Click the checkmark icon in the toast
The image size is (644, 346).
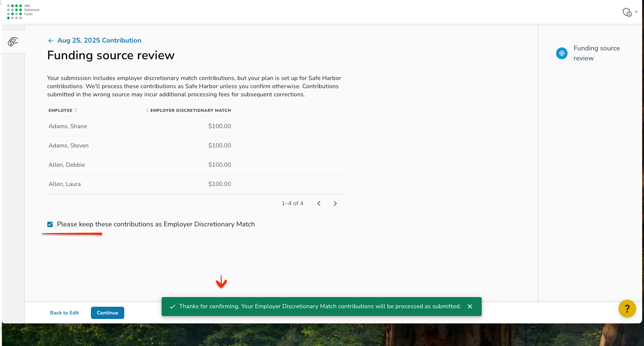[x=172, y=307]
